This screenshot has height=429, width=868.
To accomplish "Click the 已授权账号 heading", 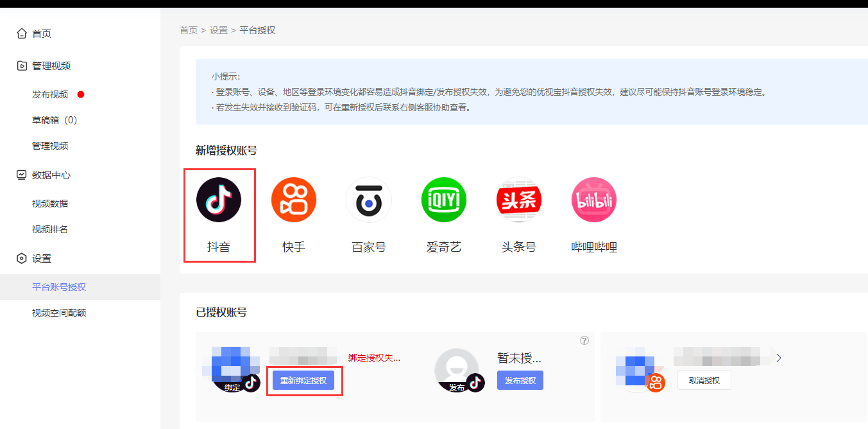I will pos(221,312).
